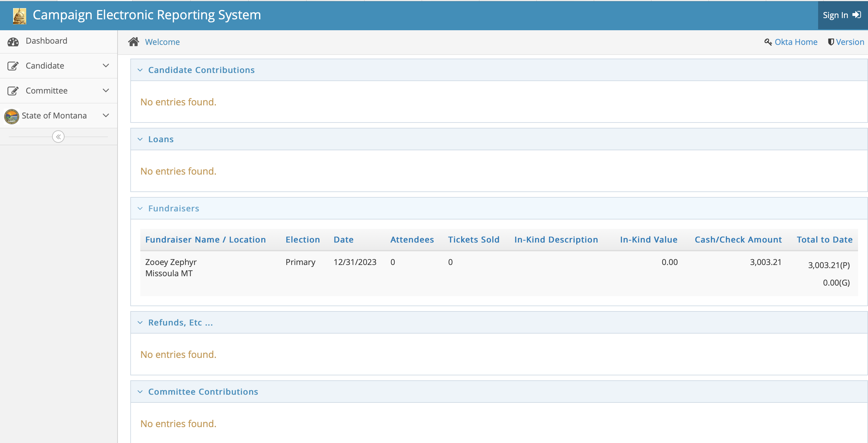Image resolution: width=868 pixels, height=443 pixels.
Task: Click the Dashboard gauge icon
Action: [x=13, y=42]
